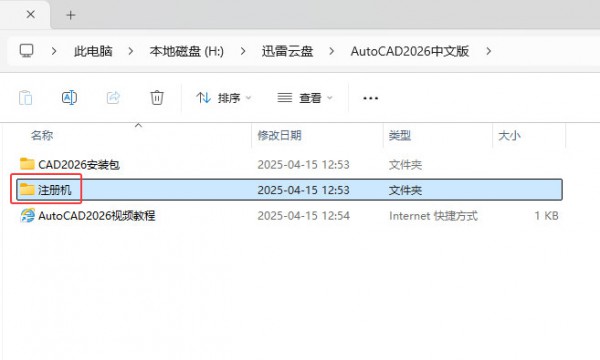Click the 1 KB size cell
Screen dimensions: 600x360
tap(546, 216)
